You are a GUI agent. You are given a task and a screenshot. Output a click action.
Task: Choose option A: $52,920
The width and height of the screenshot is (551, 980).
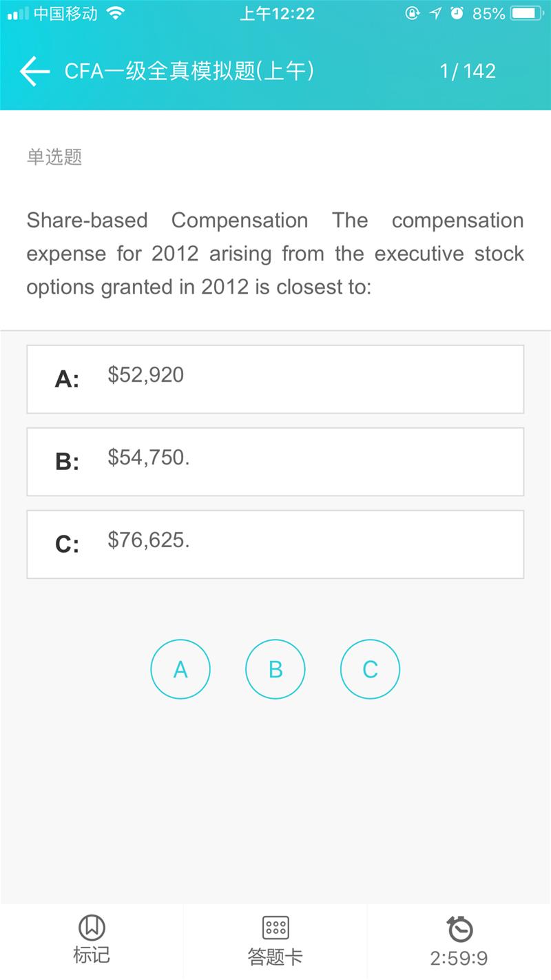[x=275, y=379]
